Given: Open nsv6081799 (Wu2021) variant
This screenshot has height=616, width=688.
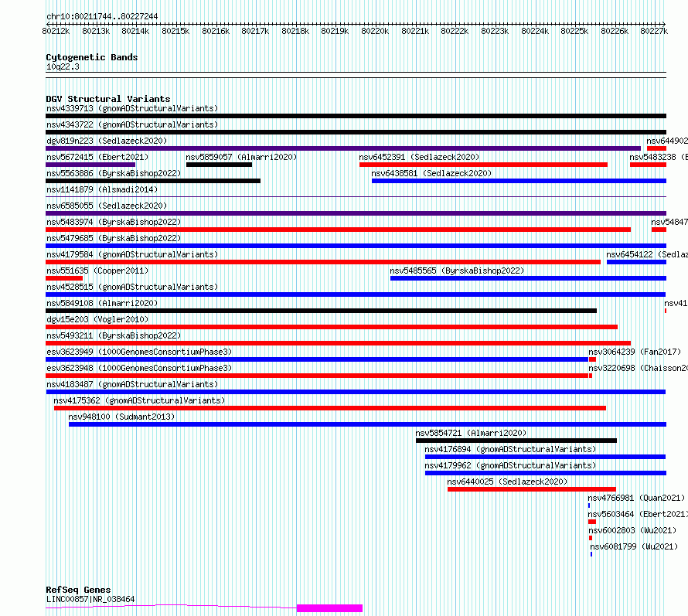Looking at the screenshot, I should (634, 546).
